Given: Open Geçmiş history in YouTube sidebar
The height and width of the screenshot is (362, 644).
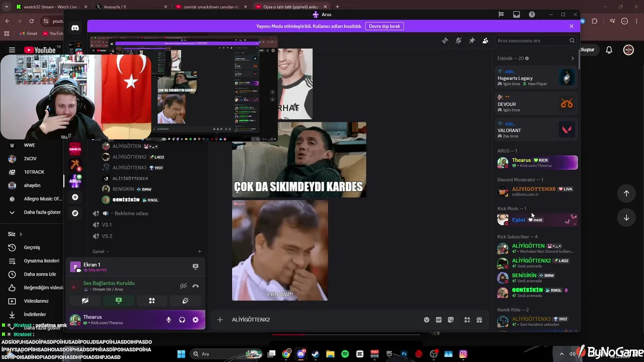Looking at the screenshot, I should pos(32,247).
